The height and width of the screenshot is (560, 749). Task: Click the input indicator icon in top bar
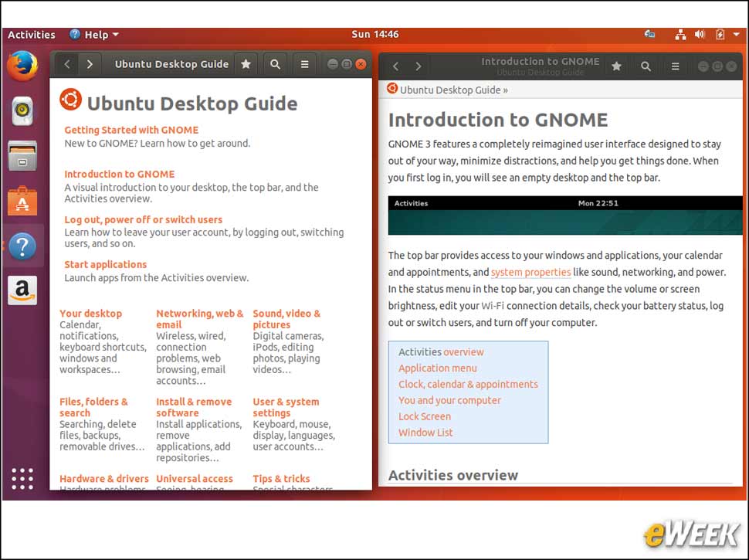click(x=649, y=34)
